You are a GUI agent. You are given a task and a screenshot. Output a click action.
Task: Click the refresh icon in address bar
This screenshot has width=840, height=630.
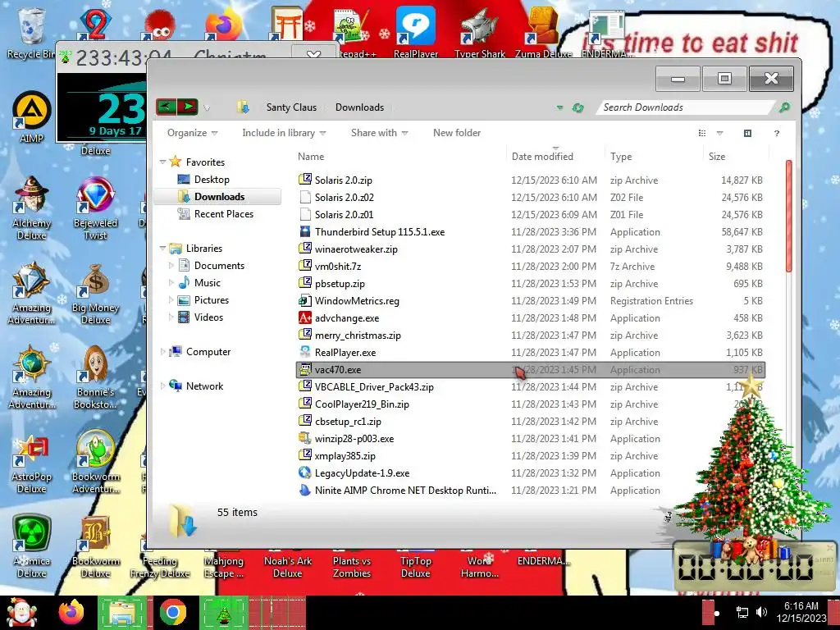(577, 107)
